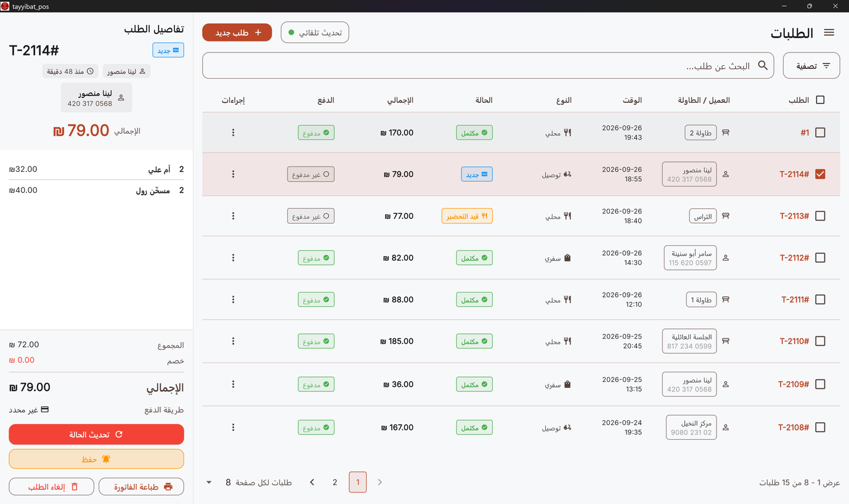
Task: Go to page 2 of orders
Action: 335,482
